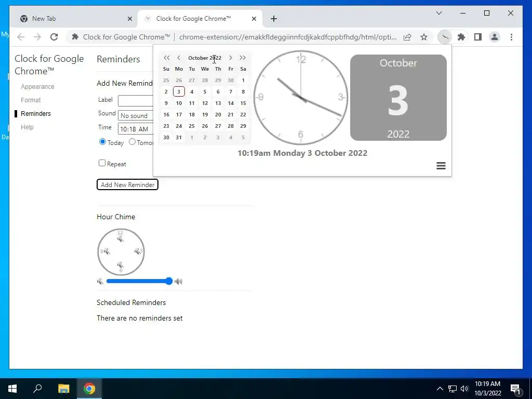
Task: Open the network icon in system tray
Action: click(453, 389)
